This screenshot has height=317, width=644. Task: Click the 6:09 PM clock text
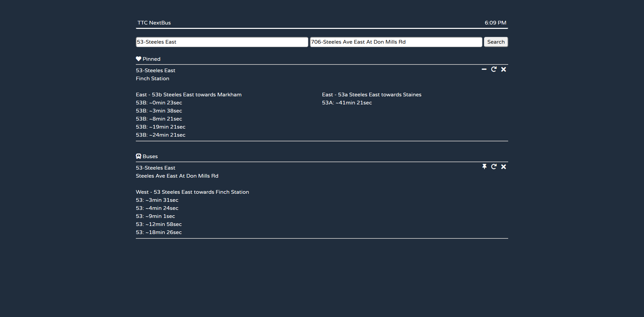(495, 23)
